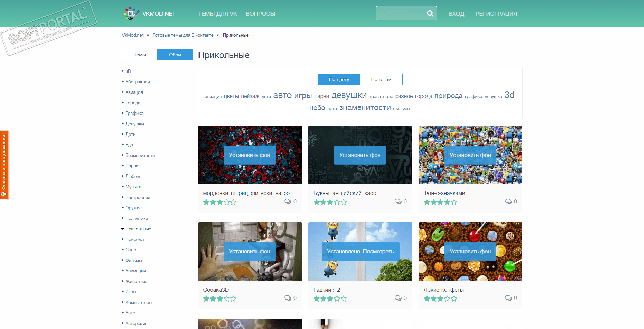The image size is (644, 329).
Task: Select the По тегам filter tab
Action: 381,79
